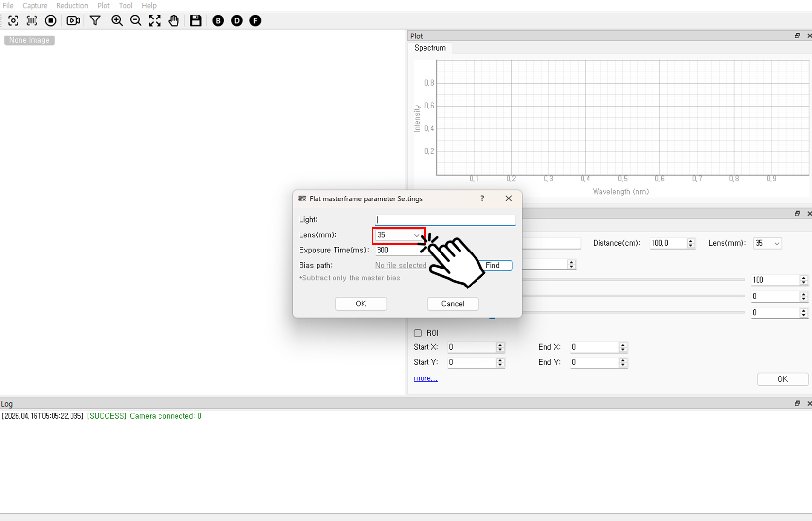Enable the ROI checkbox
The width and height of the screenshot is (812, 521).
(x=418, y=333)
